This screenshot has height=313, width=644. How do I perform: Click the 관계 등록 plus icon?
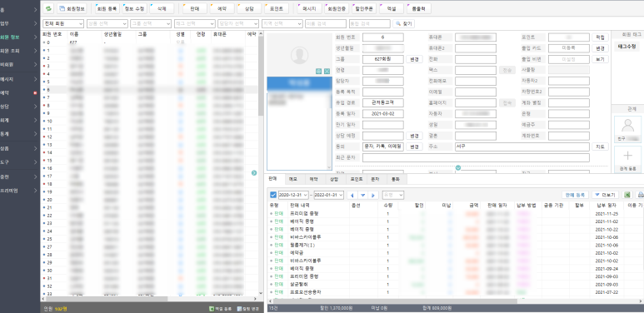627,156
